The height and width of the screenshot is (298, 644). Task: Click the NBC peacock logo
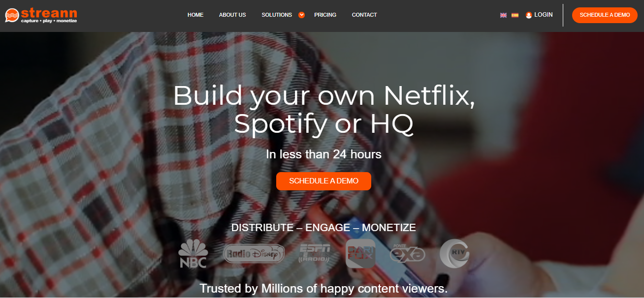pyautogui.click(x=193, y=254)
